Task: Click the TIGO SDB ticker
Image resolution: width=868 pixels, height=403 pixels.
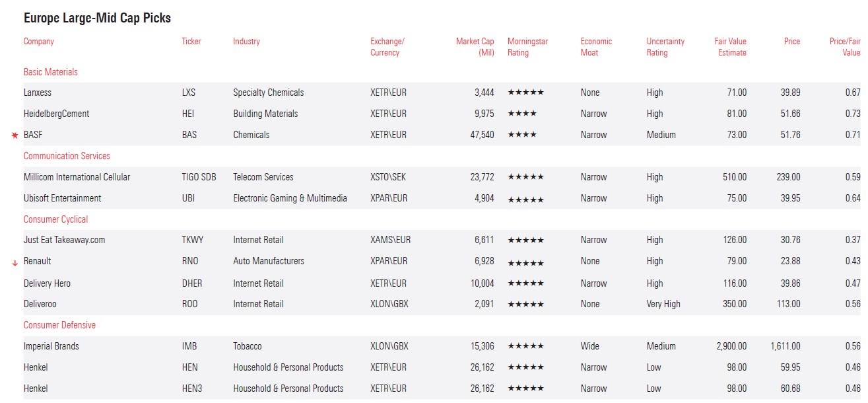Action: pos(199,177)
